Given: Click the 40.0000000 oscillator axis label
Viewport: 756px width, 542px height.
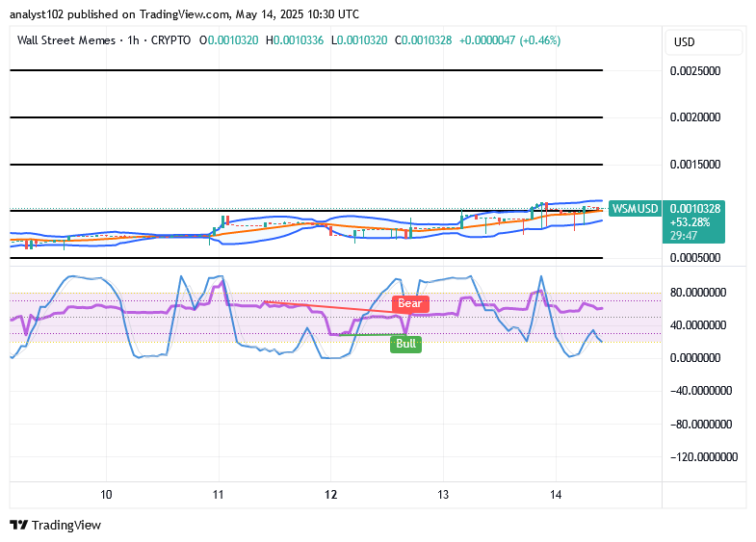Looking at the screenshot, I should (x=697, y=325).
